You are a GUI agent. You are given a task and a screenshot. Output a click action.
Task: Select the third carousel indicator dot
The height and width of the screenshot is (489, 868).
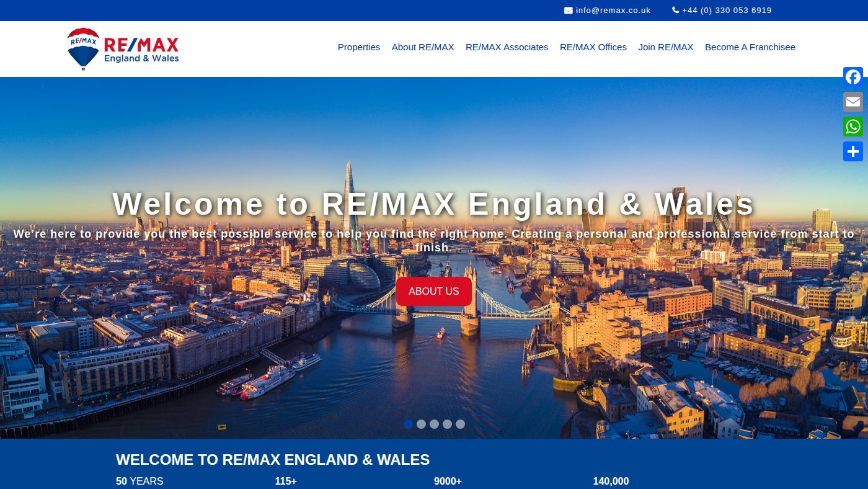click(434, 424)
